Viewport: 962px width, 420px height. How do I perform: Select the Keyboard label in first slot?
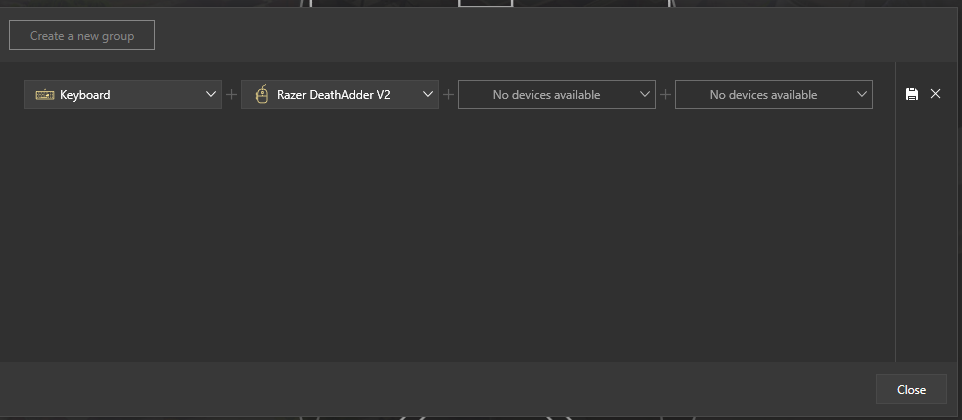(x=85, y=95)
